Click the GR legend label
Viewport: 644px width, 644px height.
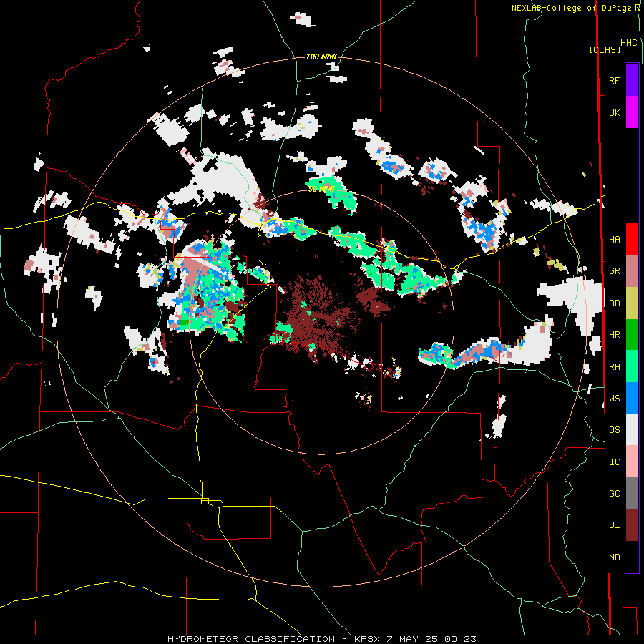(x=614, y=271)
